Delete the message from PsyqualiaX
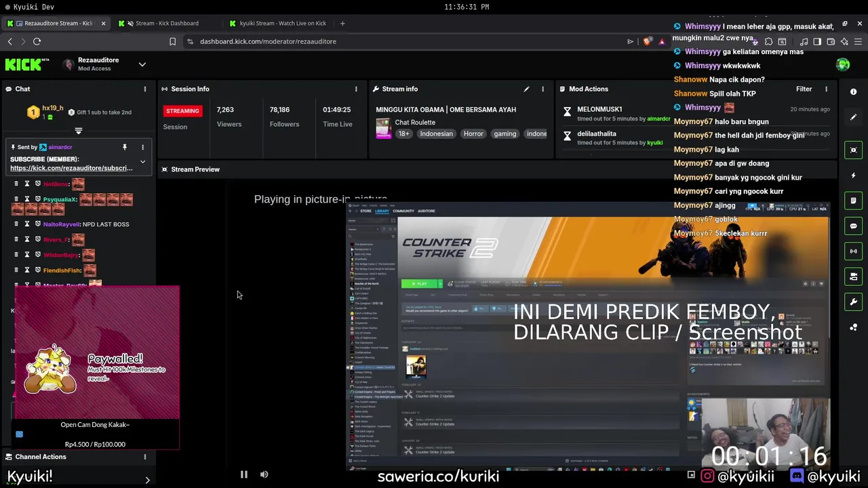The height and width of the screenshot is (488, 868). [16, 199]
